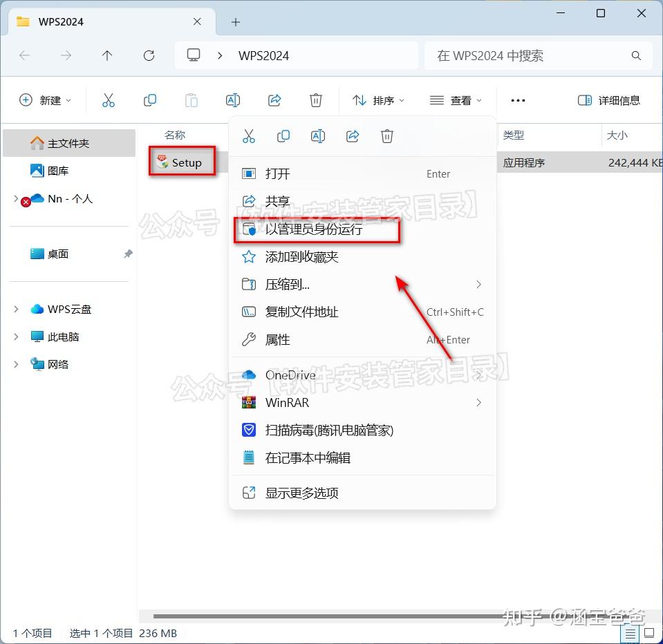Copy Setup with the toolbar copy icon
Viewport: 663px width, 644px height.
pos(150,100)
